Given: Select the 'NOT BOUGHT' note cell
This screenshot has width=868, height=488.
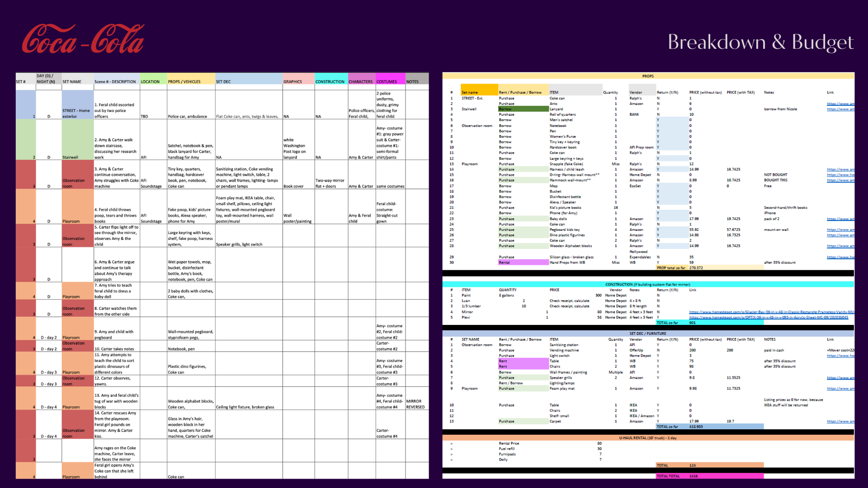Looking at the screenshot, I should [x=775, y=175].
